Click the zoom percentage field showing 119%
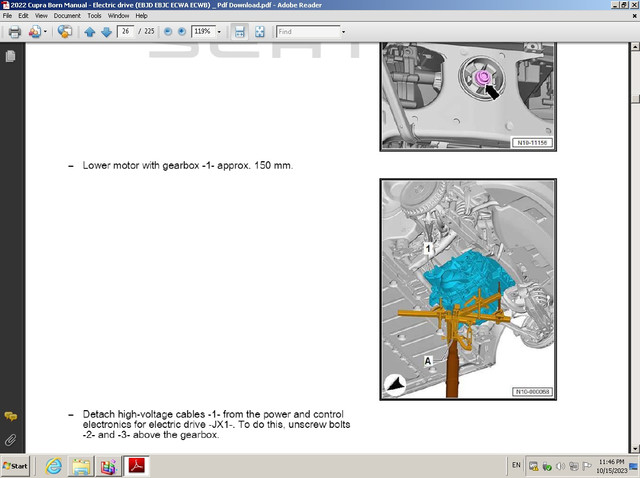 (203, 31)
